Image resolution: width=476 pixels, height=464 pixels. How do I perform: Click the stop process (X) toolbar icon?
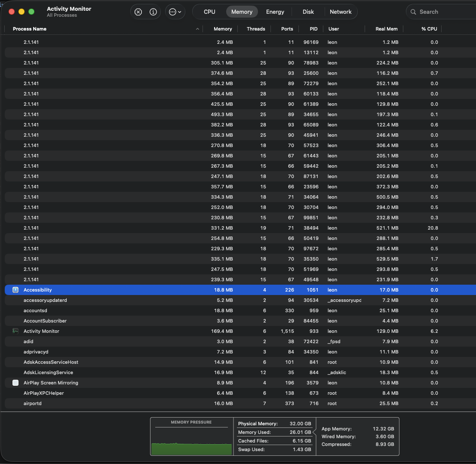(138, 12)
